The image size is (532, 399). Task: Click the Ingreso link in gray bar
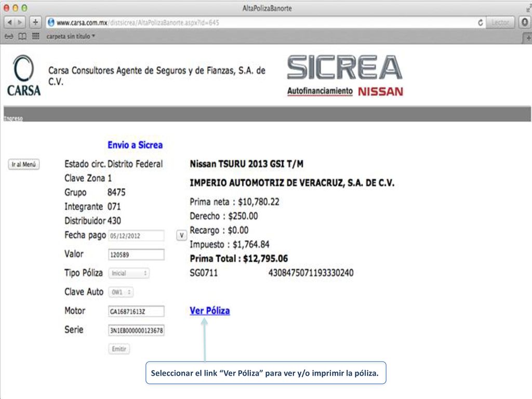coord(13,118)
